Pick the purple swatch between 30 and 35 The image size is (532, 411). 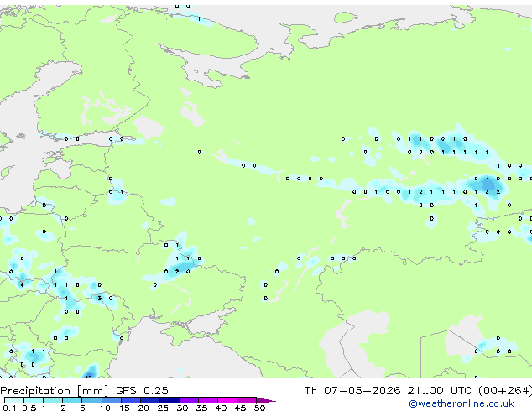[188, 400]
